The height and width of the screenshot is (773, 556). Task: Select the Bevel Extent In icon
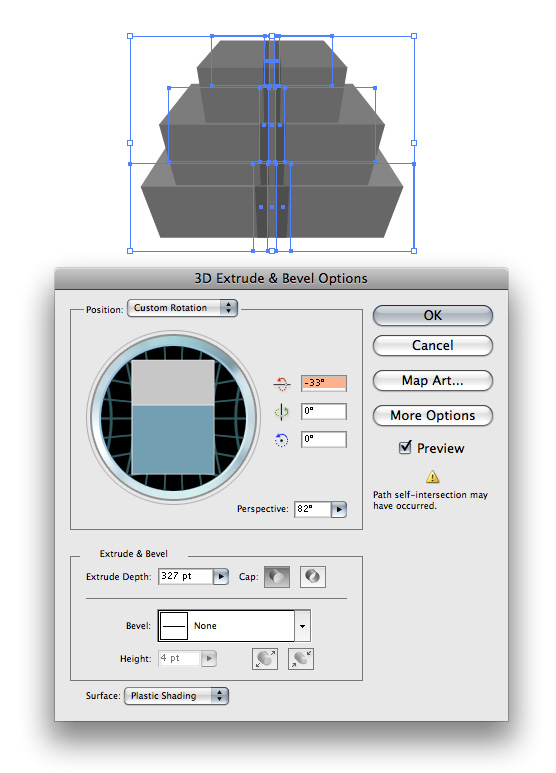point(301,658)
